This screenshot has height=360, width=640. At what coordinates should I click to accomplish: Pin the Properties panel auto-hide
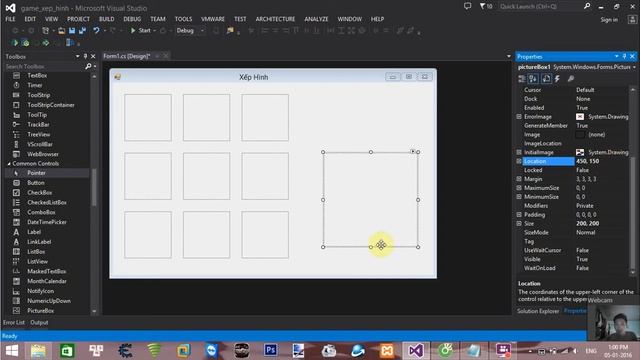(624, 56)
